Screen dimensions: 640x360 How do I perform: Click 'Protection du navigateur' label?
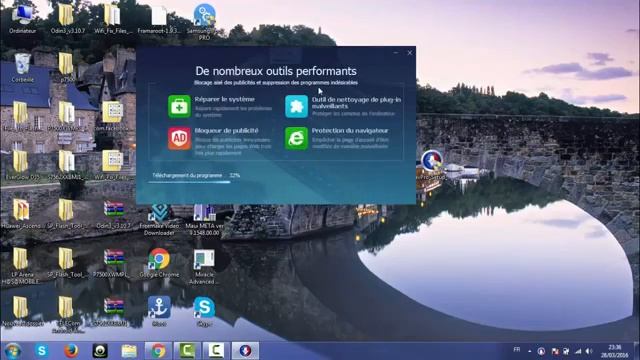[350, 131]
